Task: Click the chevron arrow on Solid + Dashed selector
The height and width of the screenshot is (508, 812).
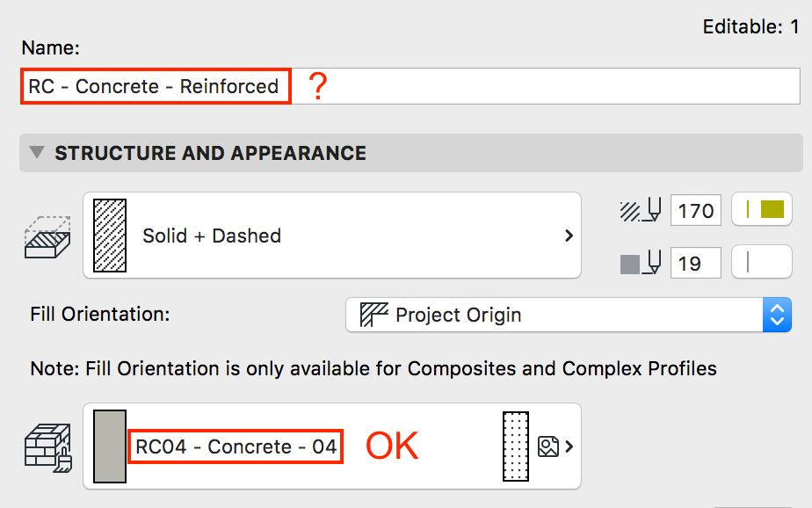Action: tap(569, 236)
